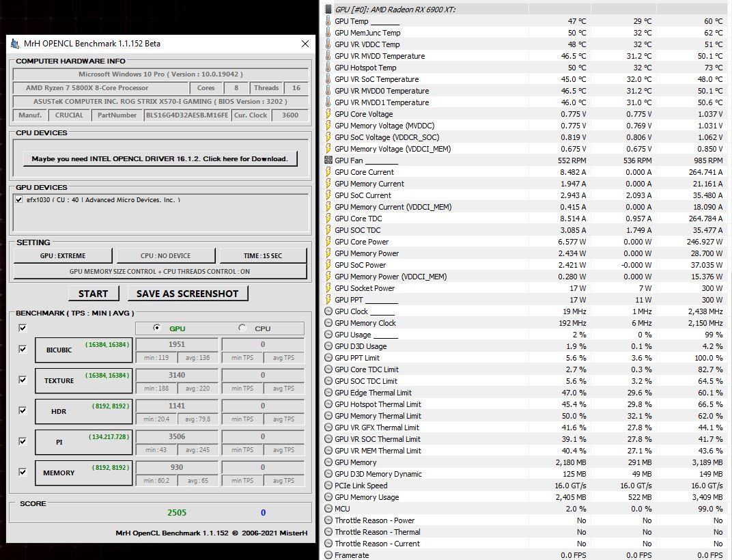The height and width of the screenshot is (560, 732).
Task: Click the MrH OpenCL Benchmark title bar app icon
Action: 15,44
